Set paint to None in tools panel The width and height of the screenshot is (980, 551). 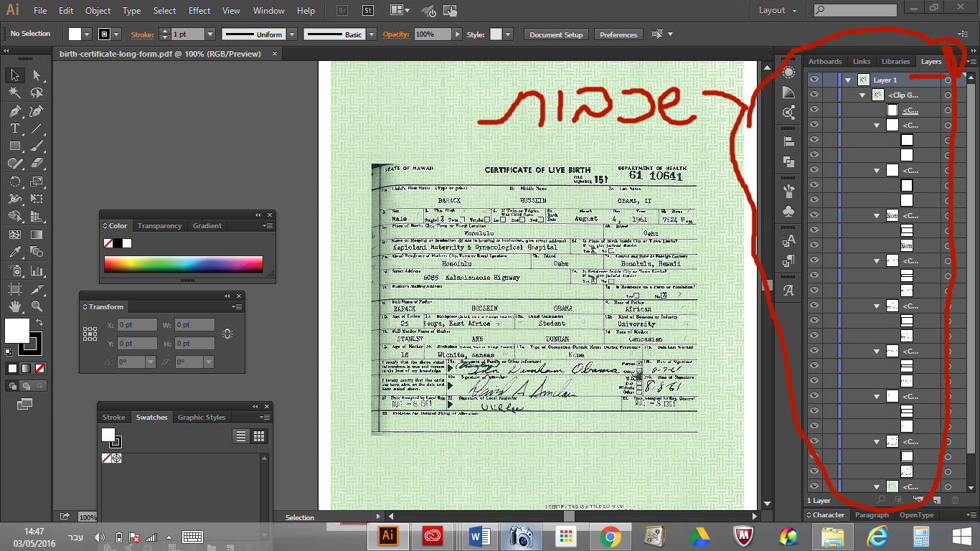[40, 368]
